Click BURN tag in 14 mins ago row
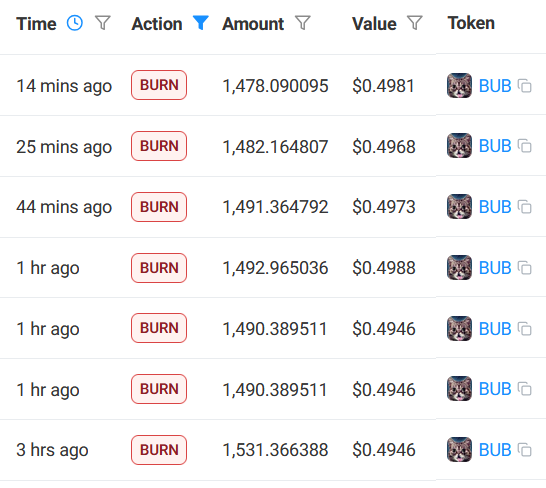The height and width of the screenshot is (488, 546). (159, 85)
